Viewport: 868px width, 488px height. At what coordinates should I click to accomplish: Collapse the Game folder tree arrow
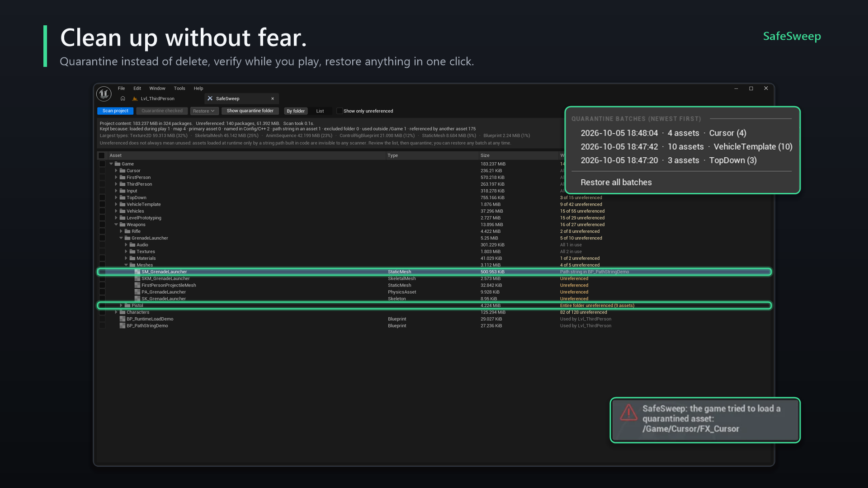point(111,164)
